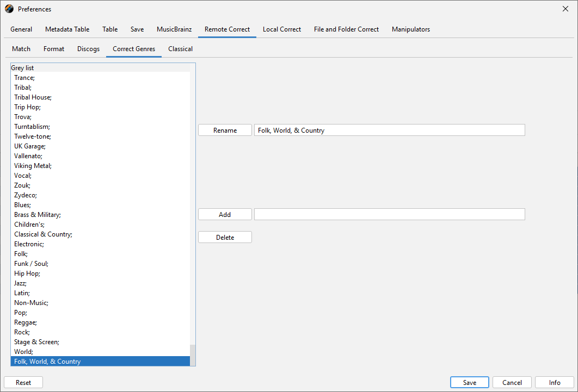Image resolution: width=578 pixels, height=392 pixels.
Task: Click the rename text field
Action: [389, 130]
